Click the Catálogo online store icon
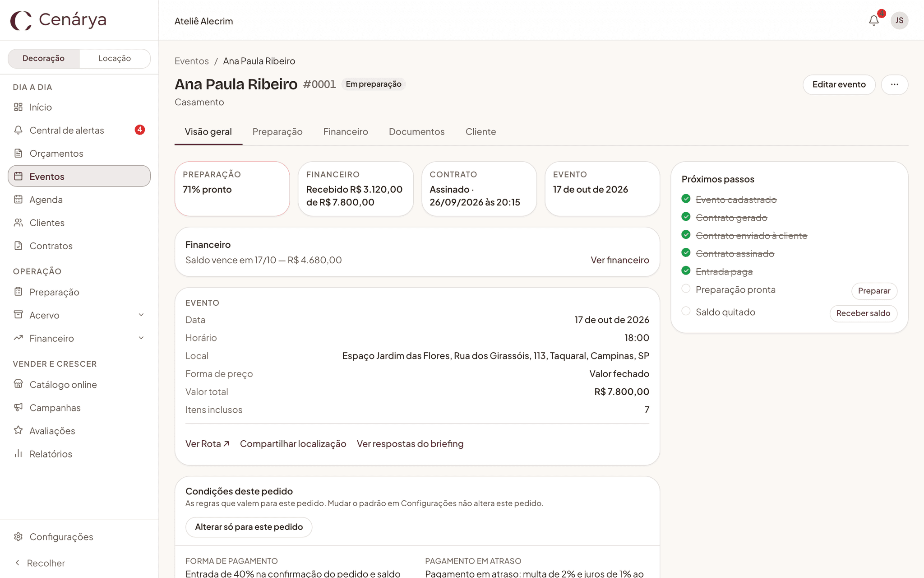The width and height of the screenshot is (924, 578). pyautogui.click(x=18, y=384)
